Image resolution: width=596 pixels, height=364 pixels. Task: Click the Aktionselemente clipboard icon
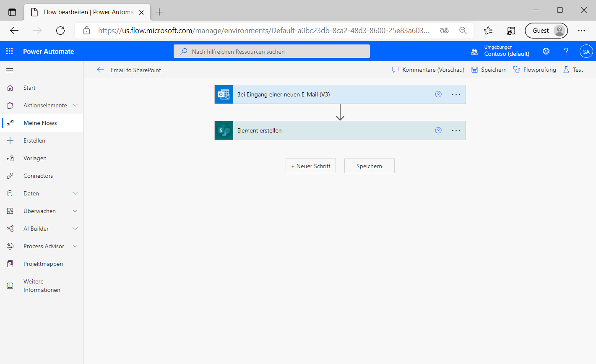[10, 105]
